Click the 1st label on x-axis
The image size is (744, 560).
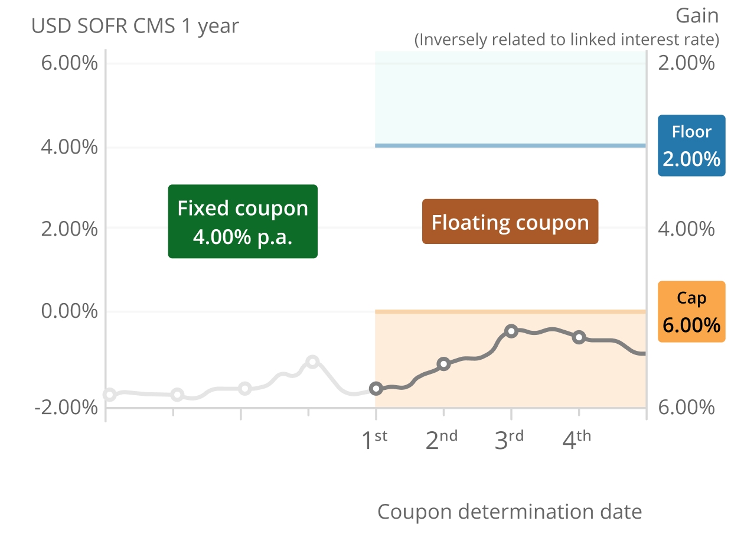(x=374, y=440)
